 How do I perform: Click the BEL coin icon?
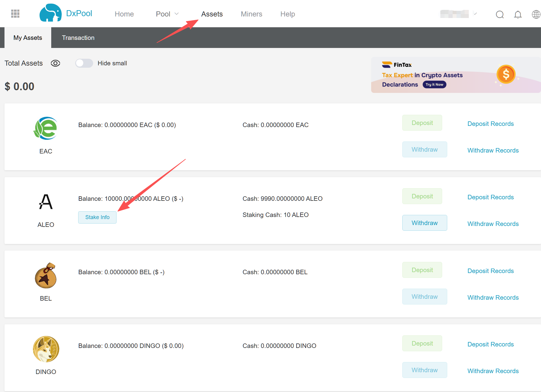click(46, 276)
